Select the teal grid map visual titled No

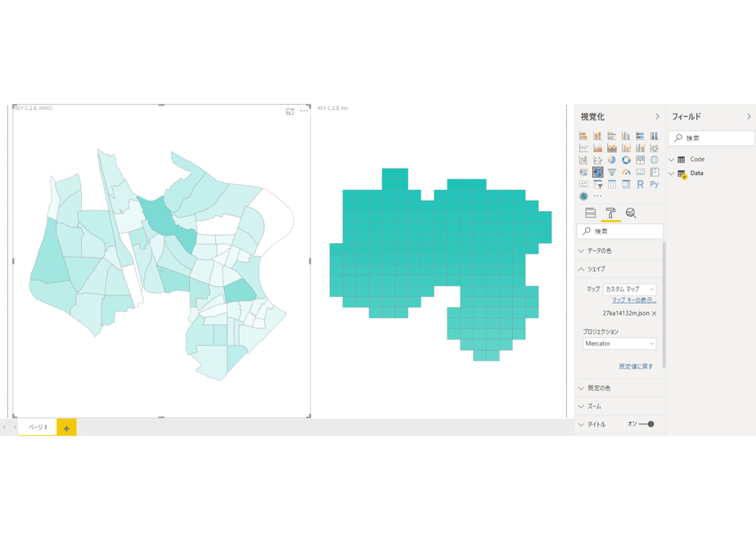[441, 264]
